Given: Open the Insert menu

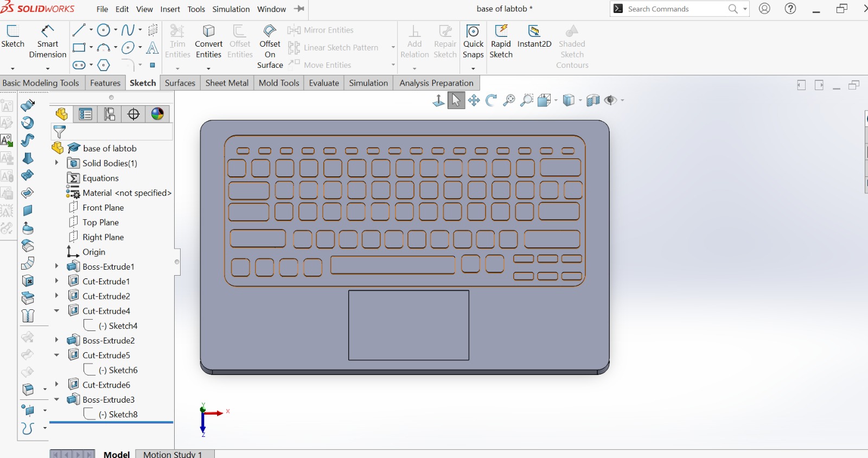Looking at the screenshot, I should (170, 9).
